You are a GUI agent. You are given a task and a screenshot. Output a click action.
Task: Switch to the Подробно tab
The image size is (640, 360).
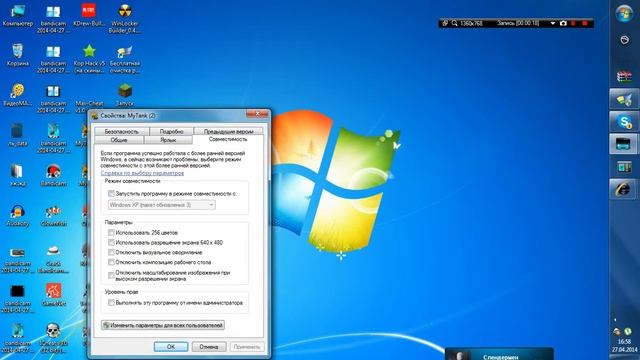(171, 131)
